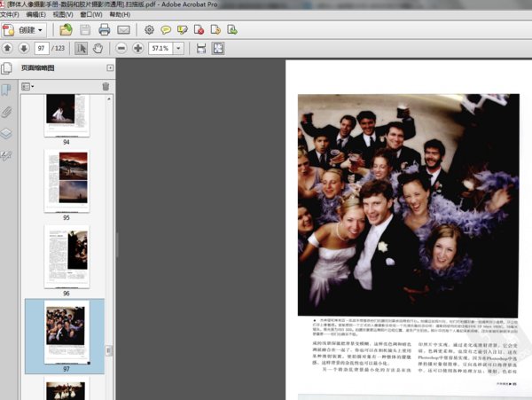Open thumbnail panel options dropdown
Screen dimensions: 532x400
(27, 87)
